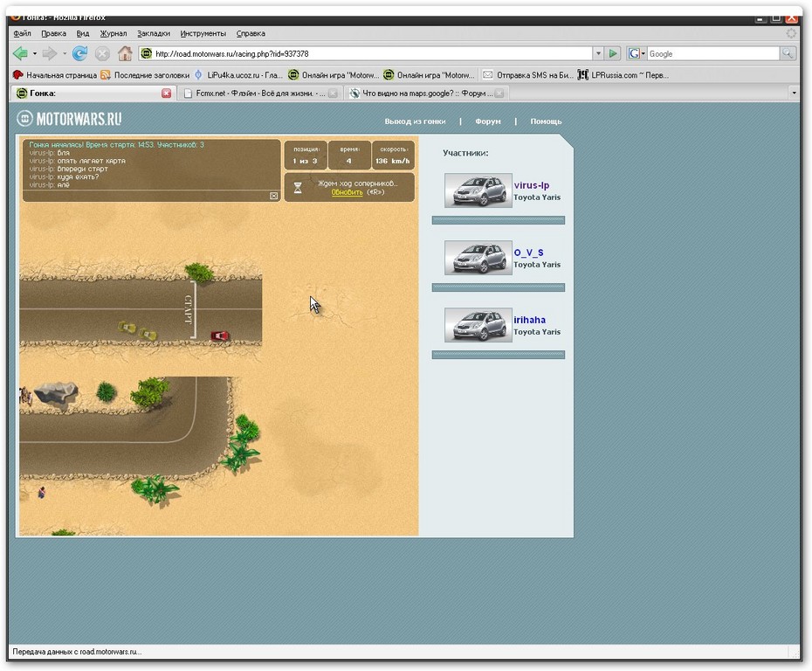Open the Помощь link
Image resolution: width=812 pixels, height=671 pixels.
click(546, 121)
